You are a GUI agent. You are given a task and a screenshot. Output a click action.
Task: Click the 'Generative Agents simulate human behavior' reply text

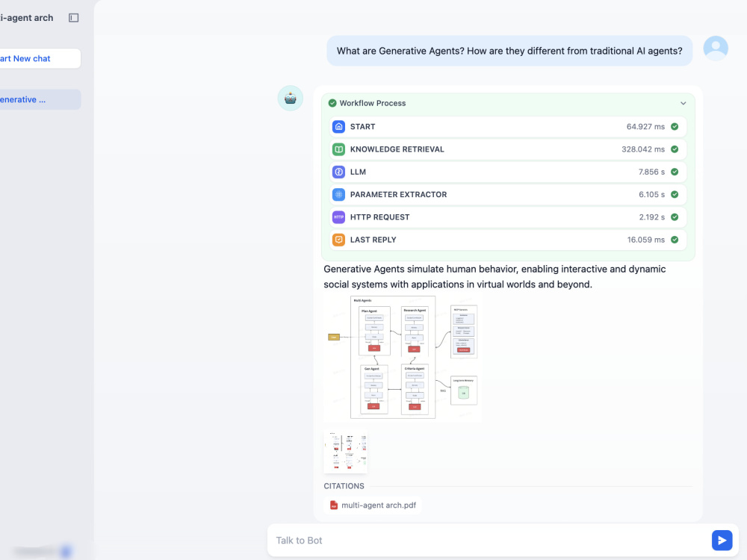[x=495, y=277]
